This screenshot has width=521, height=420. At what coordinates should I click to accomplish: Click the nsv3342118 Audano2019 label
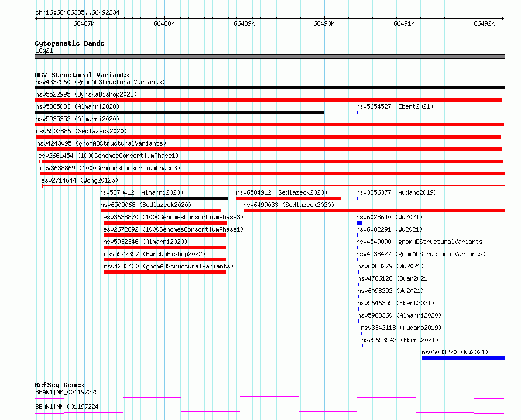click(x=401, y=328)
